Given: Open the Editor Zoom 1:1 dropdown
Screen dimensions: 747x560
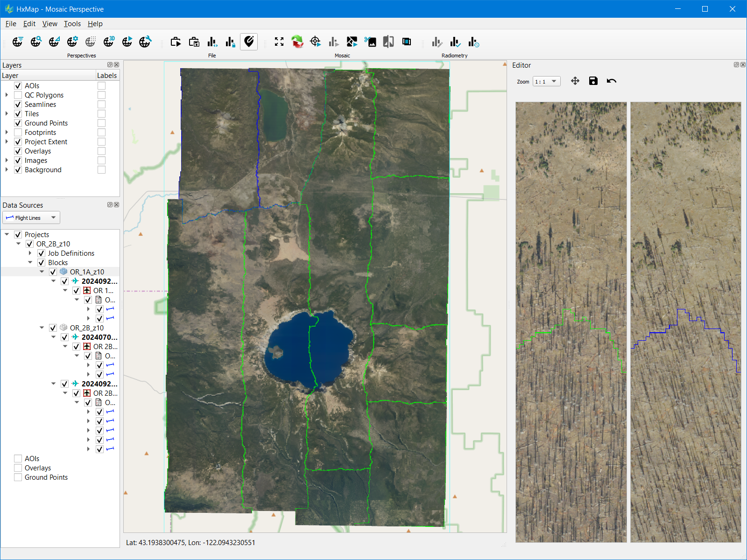Looking at the screenshot, I should pos(546,82).
